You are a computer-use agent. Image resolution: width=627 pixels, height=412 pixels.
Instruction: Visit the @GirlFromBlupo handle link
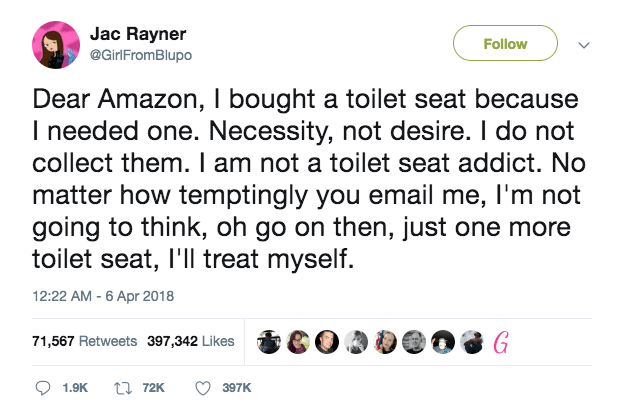coord(140,57)
